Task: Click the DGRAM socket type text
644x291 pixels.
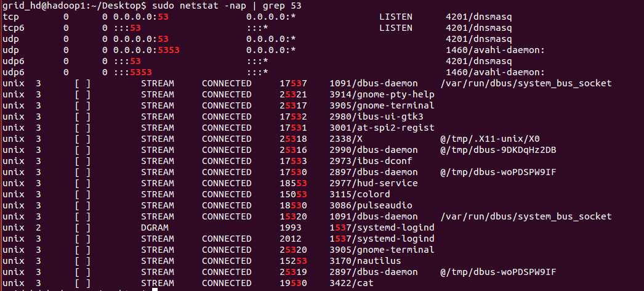Action: pyautogui.click(x=155, y=227)
